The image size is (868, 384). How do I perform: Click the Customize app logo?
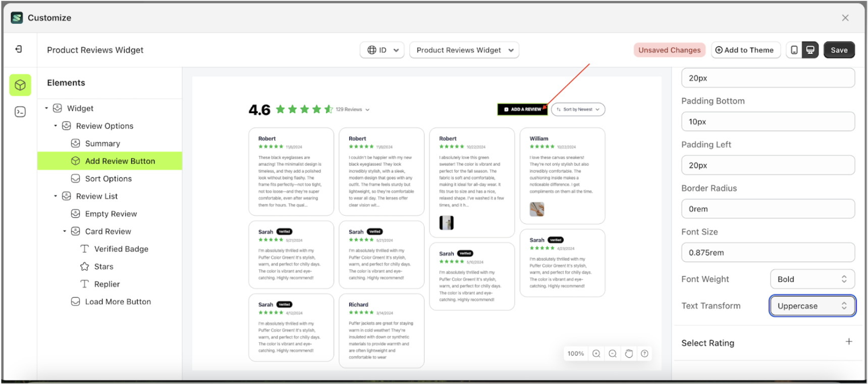(x=17, y=18)
